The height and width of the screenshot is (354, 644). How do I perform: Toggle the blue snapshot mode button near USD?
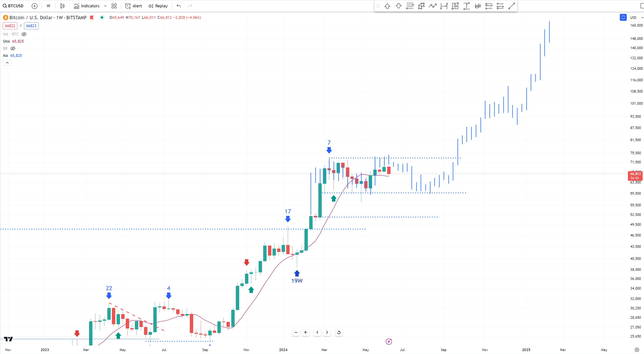623,17
